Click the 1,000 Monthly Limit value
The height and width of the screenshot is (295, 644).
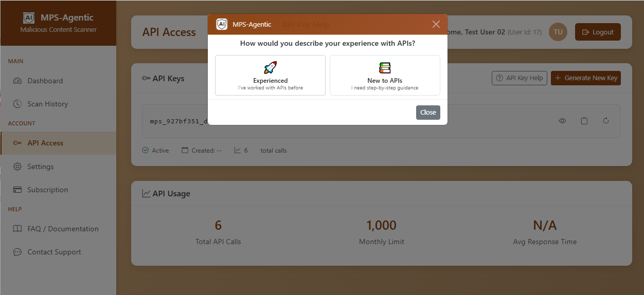pyautogui.click(x=382, y=225)
